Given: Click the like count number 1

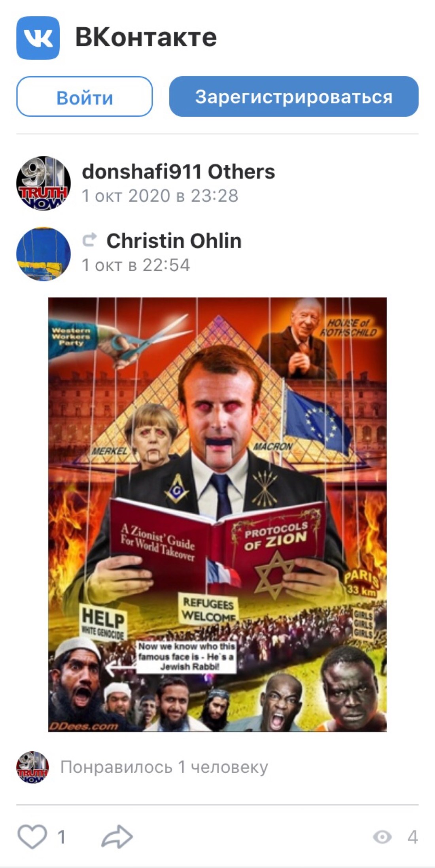Looking at the screenshot, I should click(x=61, y=837).
